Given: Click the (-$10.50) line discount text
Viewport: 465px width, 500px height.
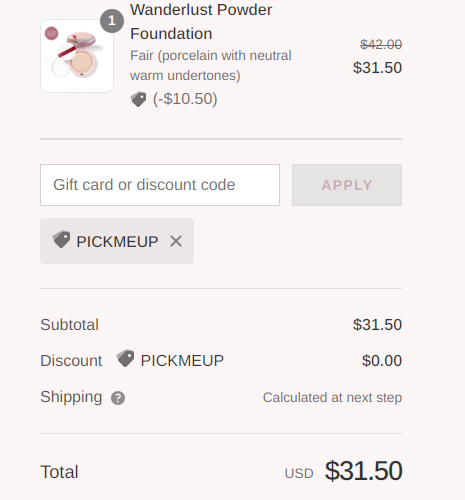Looking at the screenshot, I should (185, 99).
